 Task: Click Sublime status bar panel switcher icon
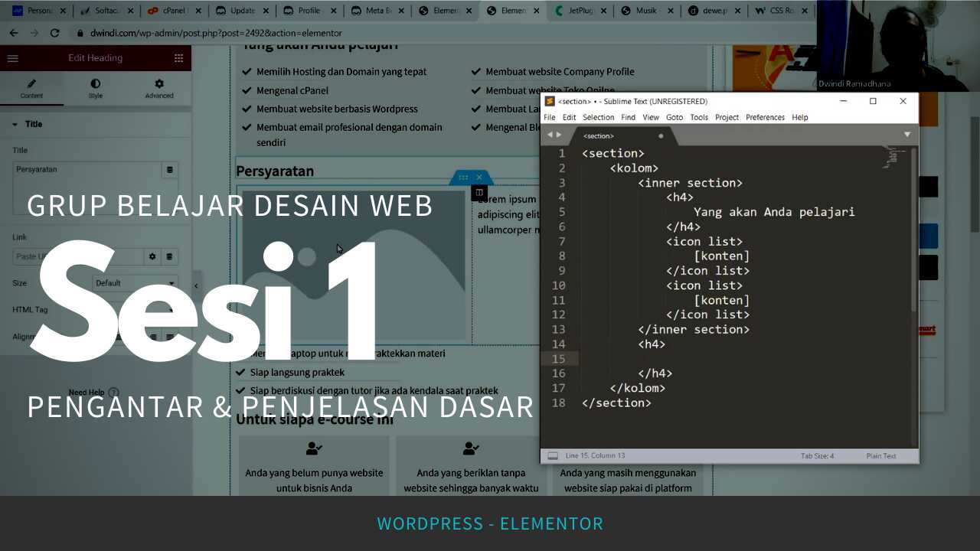pos(552,455)
